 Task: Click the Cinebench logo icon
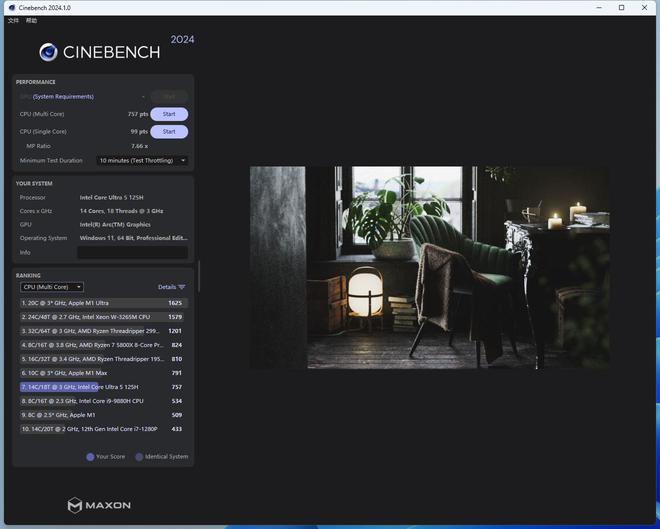pos(48,52)
